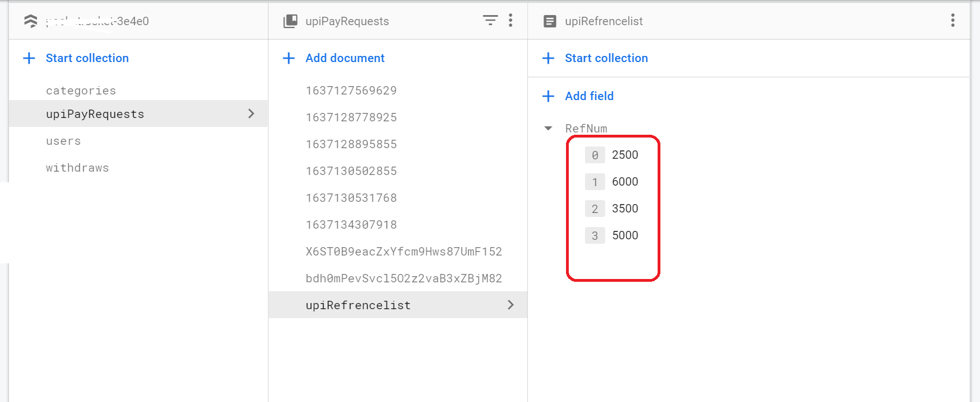Image resolution: width=980 pixels, height=402 pixels.
Task: Open the three-dot menu beside upiPayRequests header
Action: [x=511, y=21]
